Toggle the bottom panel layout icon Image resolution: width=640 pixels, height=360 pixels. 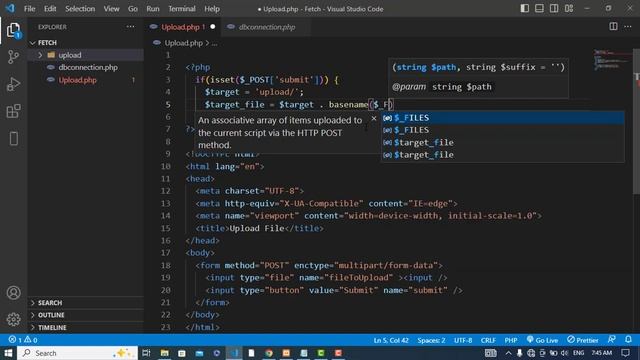coord(539,9)
